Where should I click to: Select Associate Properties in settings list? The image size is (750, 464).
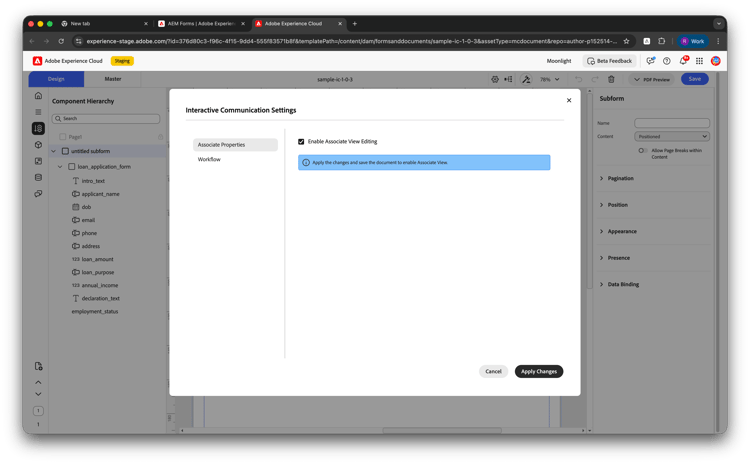pos(235,144)
